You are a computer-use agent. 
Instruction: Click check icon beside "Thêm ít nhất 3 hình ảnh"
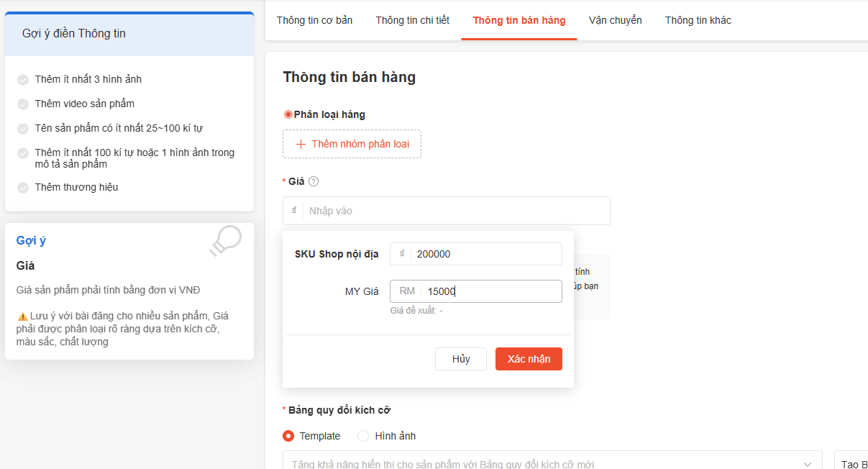[23, 81]
